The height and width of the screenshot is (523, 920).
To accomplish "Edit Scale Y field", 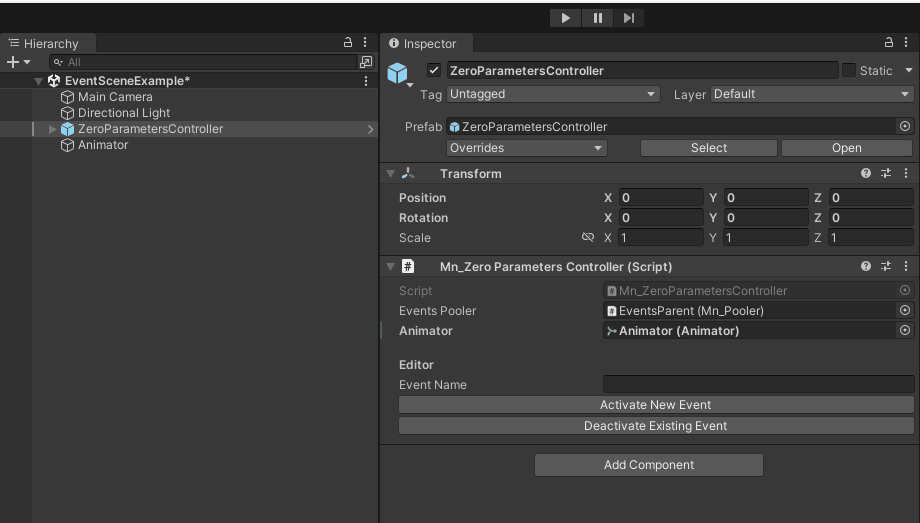I will (766, 238).
